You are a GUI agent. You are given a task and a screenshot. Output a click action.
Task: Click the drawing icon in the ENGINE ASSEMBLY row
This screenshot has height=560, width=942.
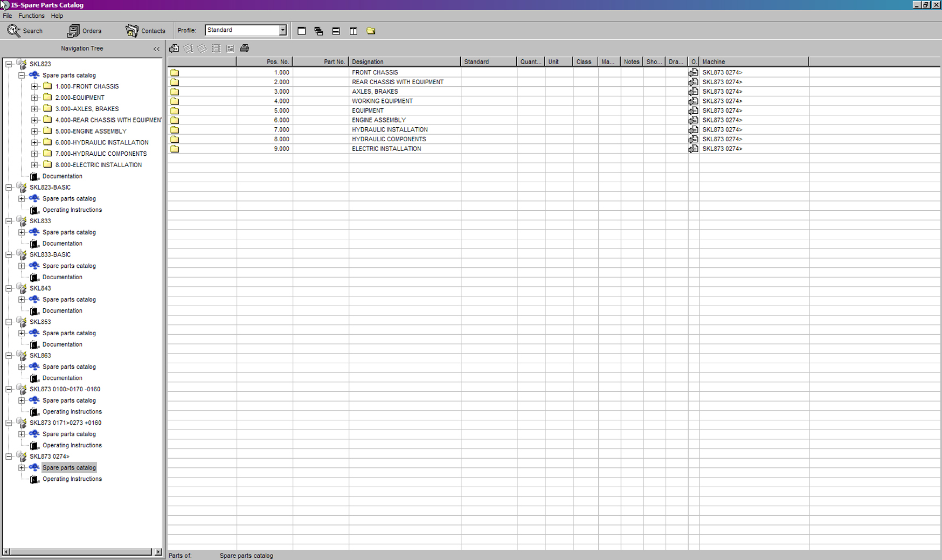(694, 120)
